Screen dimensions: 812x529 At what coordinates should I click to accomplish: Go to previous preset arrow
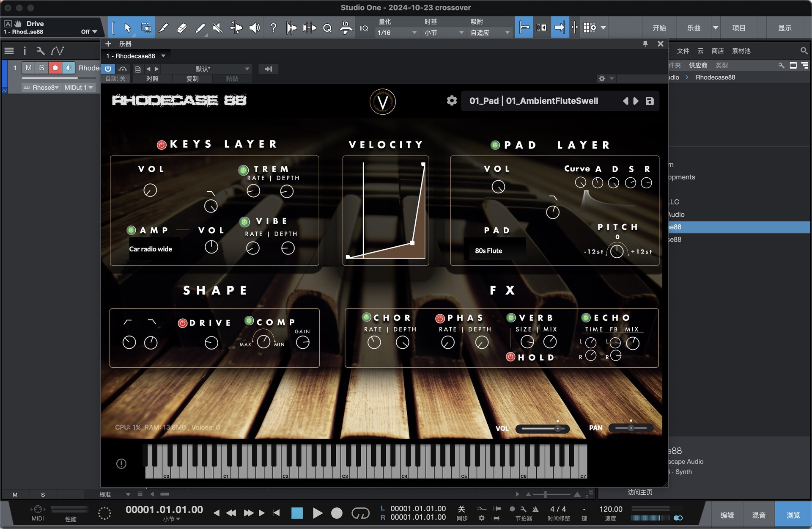coord(625,101)
